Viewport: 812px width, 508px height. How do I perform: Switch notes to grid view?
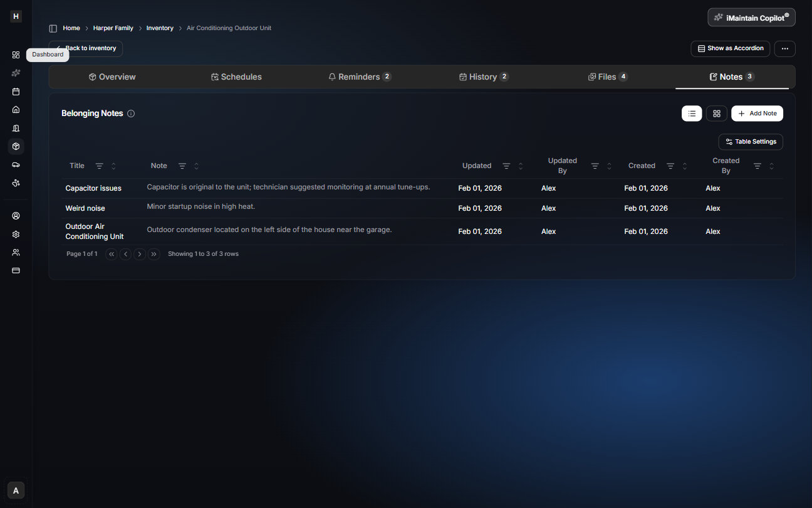click(716, 114)
